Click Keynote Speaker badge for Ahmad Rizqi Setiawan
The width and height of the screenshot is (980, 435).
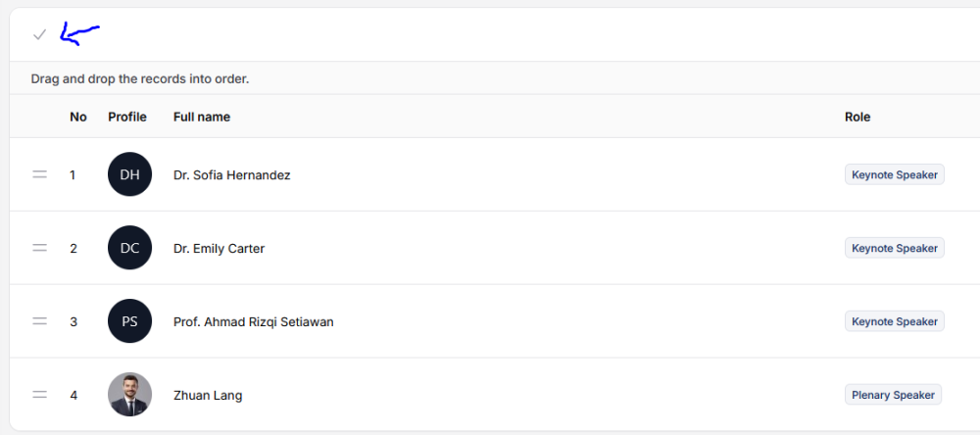tap(894, 321)
